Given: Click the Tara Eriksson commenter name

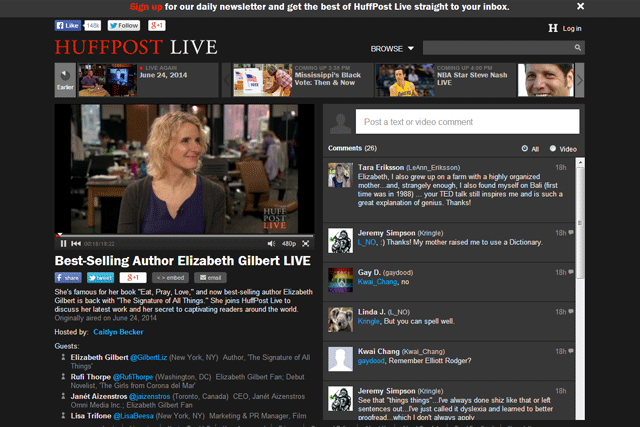Looking at the screenshot, I should coord(381,167).
